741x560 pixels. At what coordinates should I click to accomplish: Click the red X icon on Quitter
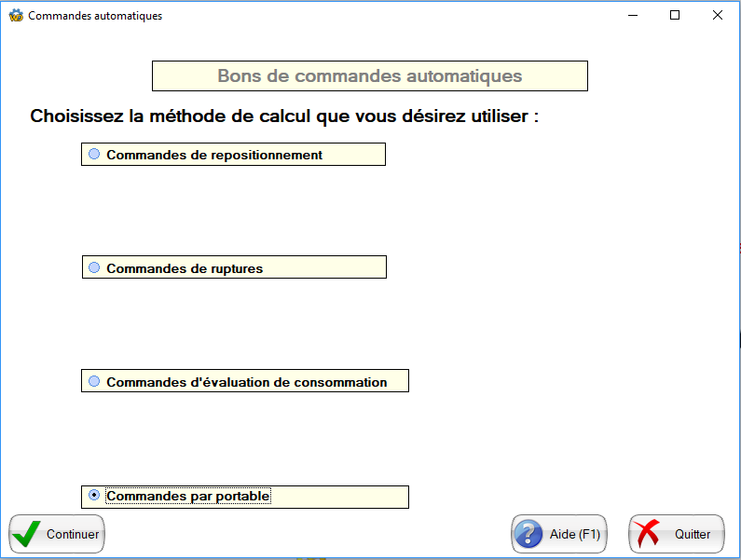click(646, 534)
